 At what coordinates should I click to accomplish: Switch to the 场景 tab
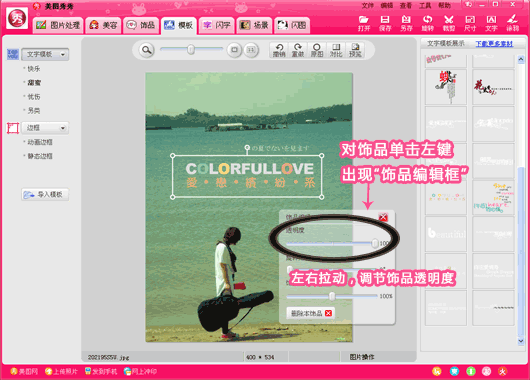(x=254, y=25)
